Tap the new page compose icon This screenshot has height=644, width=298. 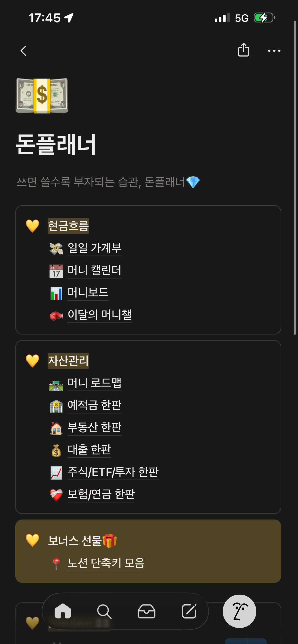point(189,611)
